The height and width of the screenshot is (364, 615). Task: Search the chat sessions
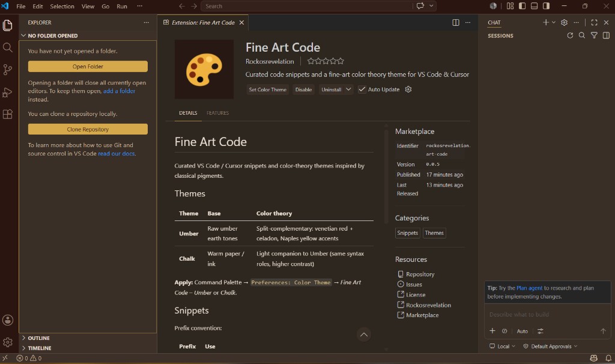click(x=582, y=35)
